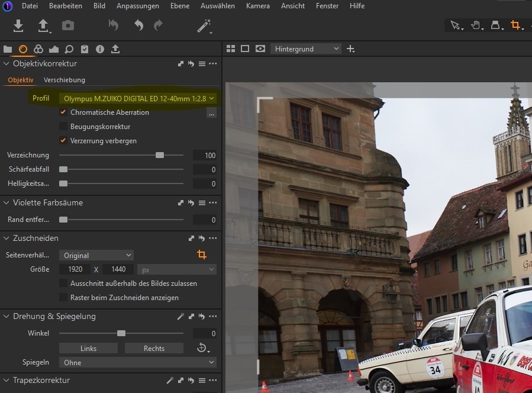Switch to the Verschiebung tab
Screen dimensions: 532x393
(x=65, y=80)
